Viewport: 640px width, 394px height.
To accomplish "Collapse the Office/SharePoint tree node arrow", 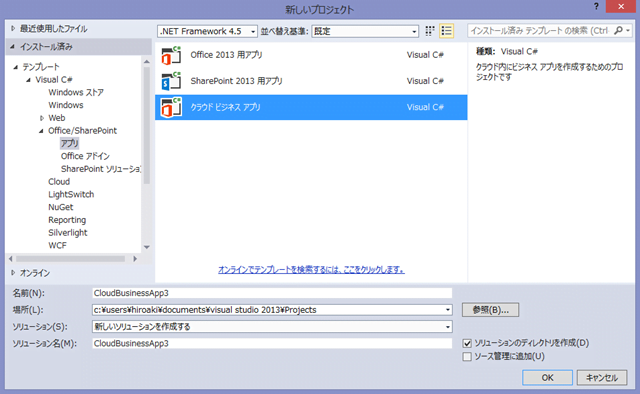I will 41,131.
